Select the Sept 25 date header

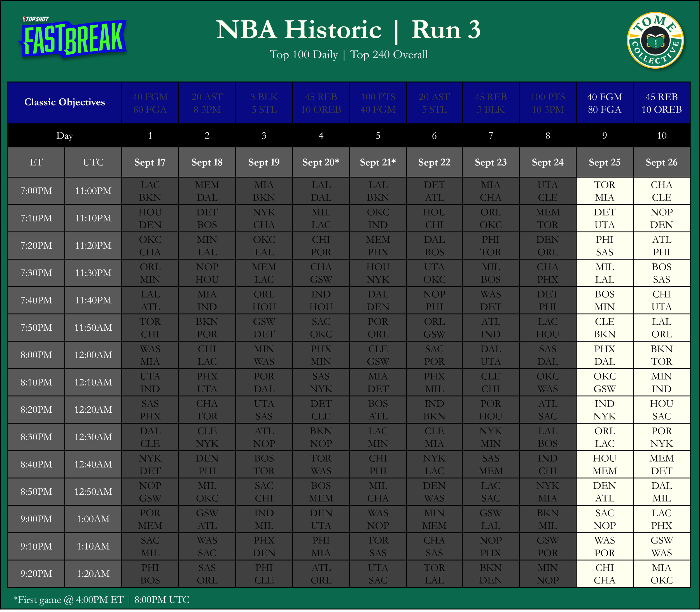[x=604, y=162]
